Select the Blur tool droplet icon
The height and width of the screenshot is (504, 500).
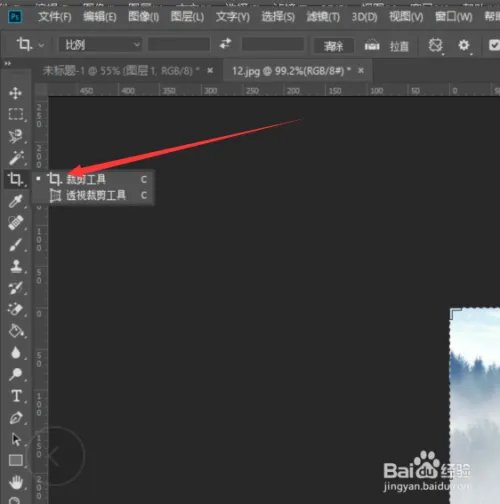coord(16,353)
